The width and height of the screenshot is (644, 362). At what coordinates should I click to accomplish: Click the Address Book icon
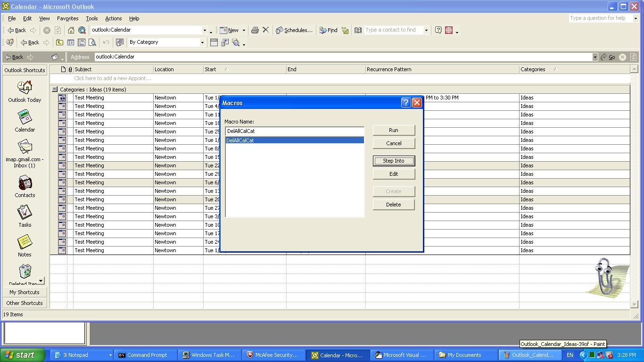[x=358, y=30]
